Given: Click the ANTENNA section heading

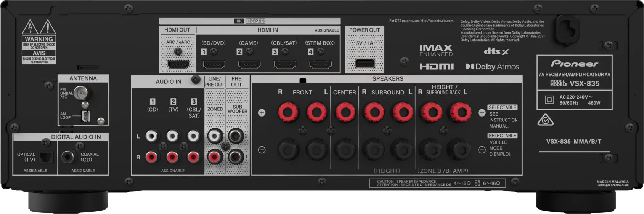Looking at the screenshot, I should pyautogui.click(x=83, y=78).
